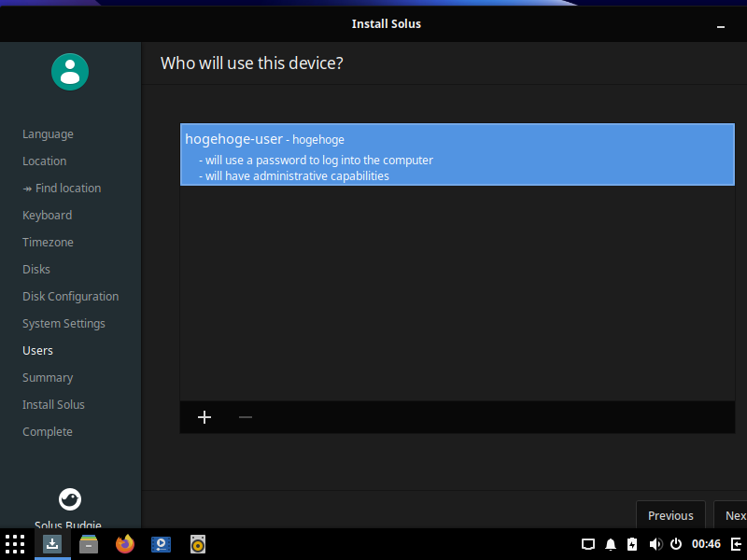Viewport: 747px width, 560px height.
Task: Open the video player icon in the taskbar
Action: pos(161,544)
